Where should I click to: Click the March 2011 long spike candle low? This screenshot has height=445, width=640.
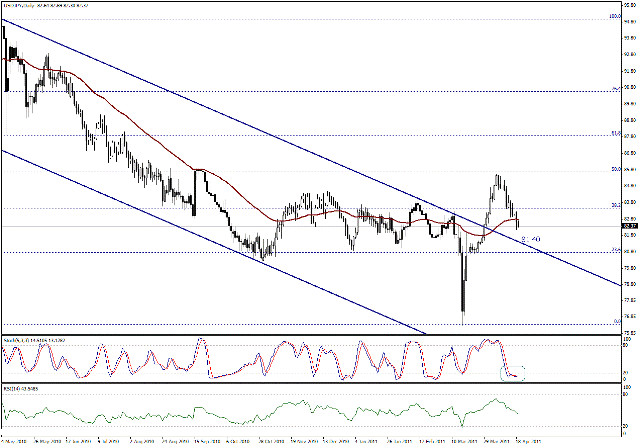[x=463, y=313]
